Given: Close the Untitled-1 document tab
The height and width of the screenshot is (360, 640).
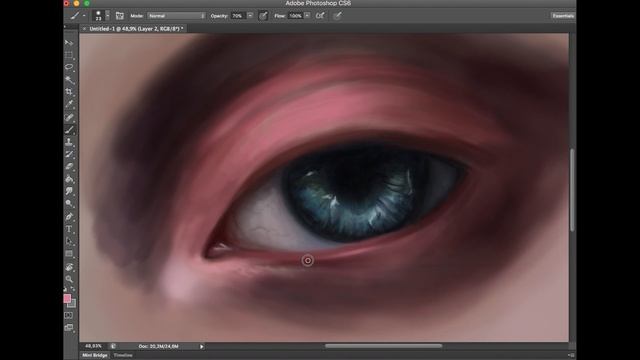Looking at the screenshot, I should tap(84, 29).
